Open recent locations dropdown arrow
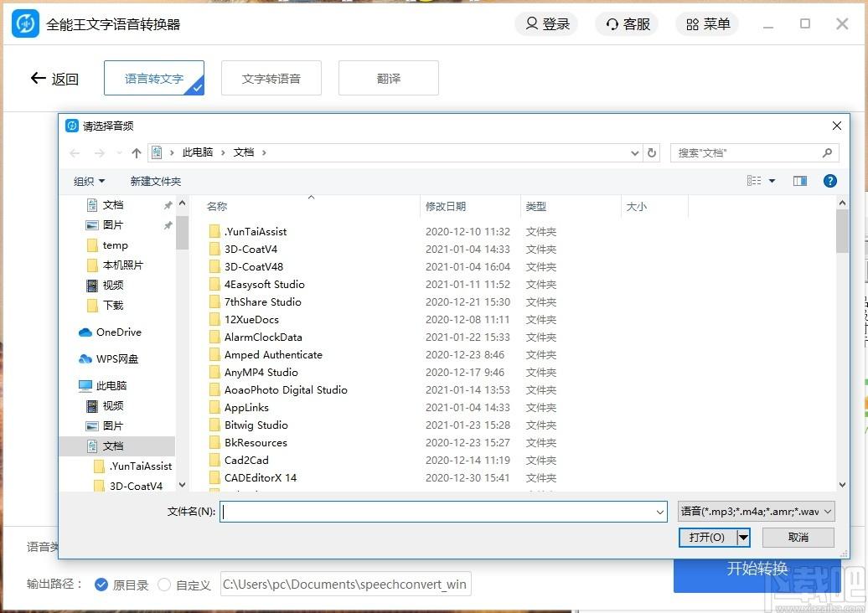The height and width of the screenshot is (613, 868). (119, 152)
